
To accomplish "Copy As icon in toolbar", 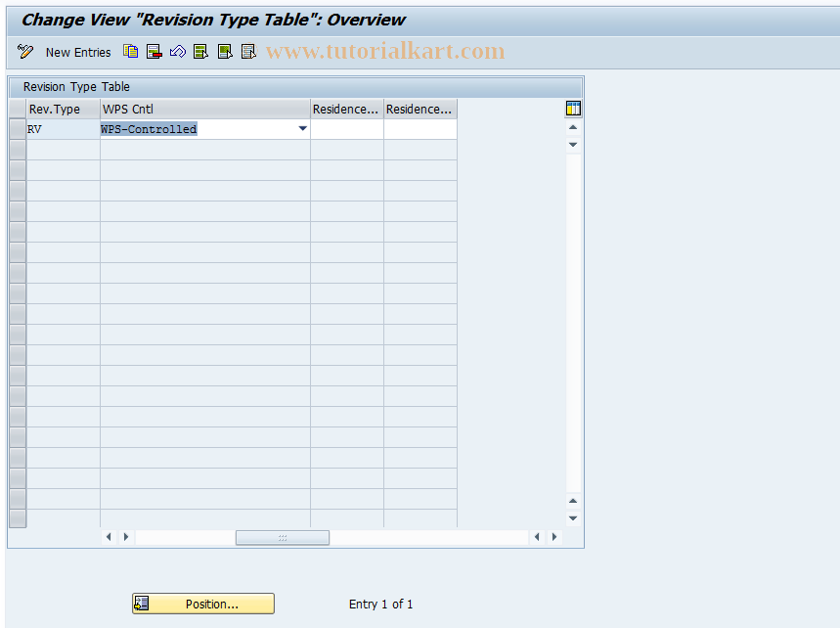I will pos(131,52).
